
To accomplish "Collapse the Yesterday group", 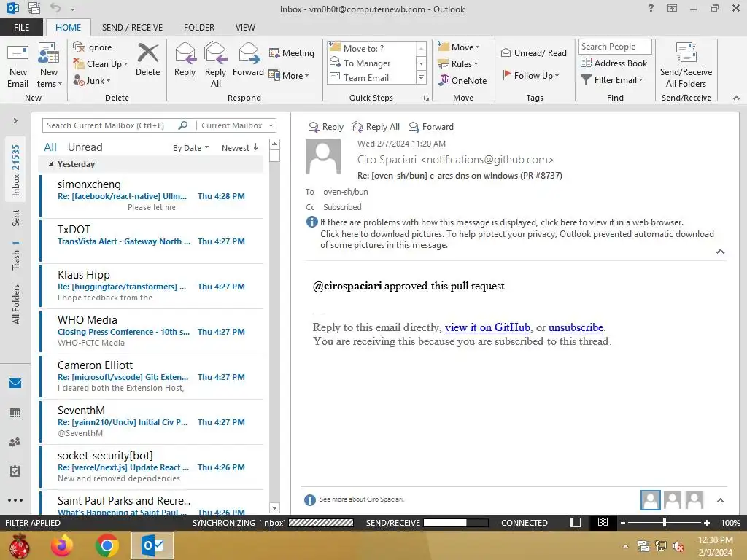I will click(x=51, y=164).
